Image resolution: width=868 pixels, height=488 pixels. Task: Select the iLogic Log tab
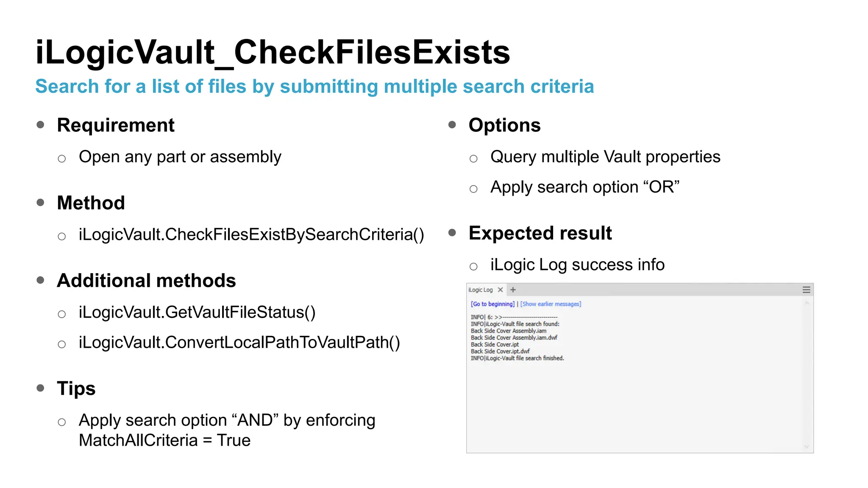481,290
